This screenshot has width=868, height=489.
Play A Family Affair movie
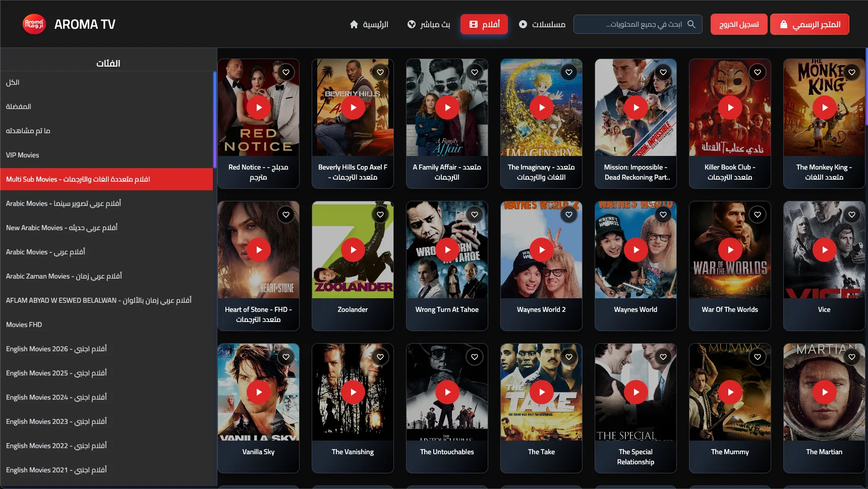pyautogui.click(x=447, y=107)
